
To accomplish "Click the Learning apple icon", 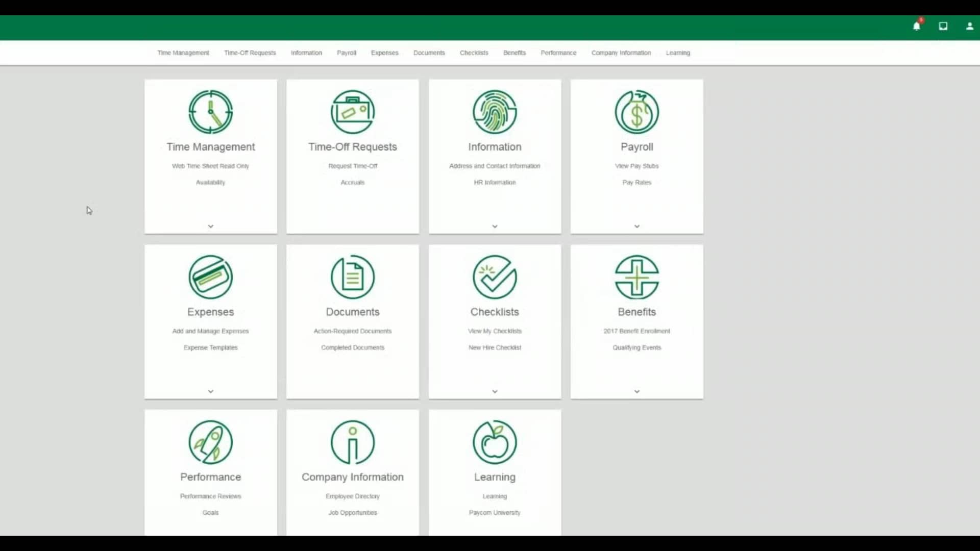I will point(494,442).
